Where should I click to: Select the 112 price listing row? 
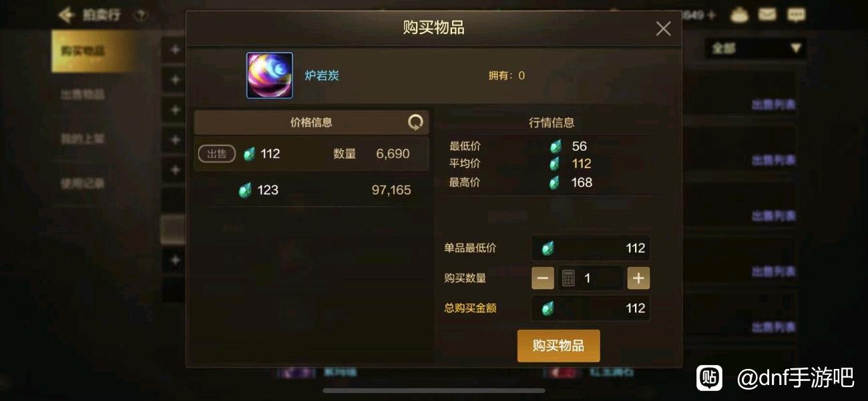coord(311,154)
